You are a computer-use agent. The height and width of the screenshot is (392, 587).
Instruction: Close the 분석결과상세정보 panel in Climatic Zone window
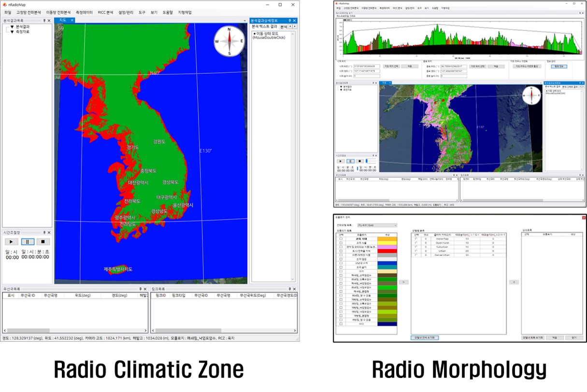295,20
